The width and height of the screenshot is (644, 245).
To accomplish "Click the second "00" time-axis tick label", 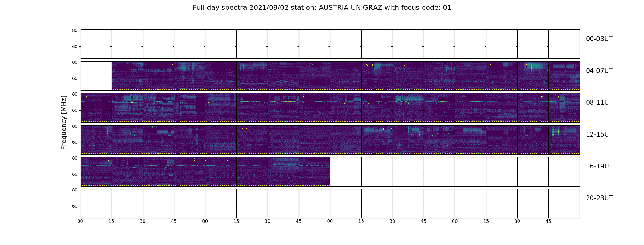I will pos(205,221).
